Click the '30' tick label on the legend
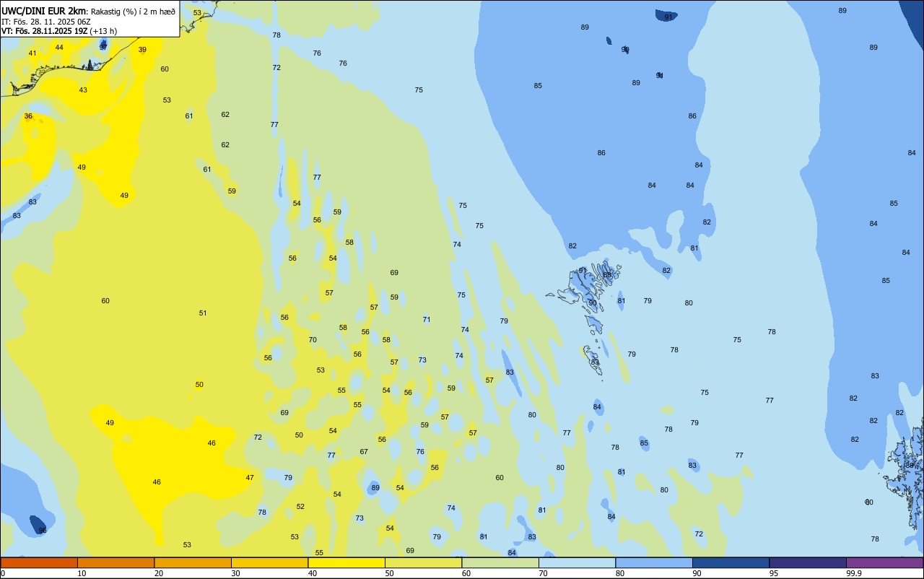The height and width of the screenshot is (579, 924). [x=235, y=573]
